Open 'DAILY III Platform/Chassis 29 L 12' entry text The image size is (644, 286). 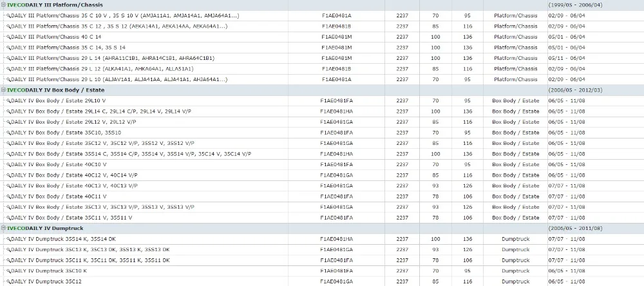coord(102,69)
